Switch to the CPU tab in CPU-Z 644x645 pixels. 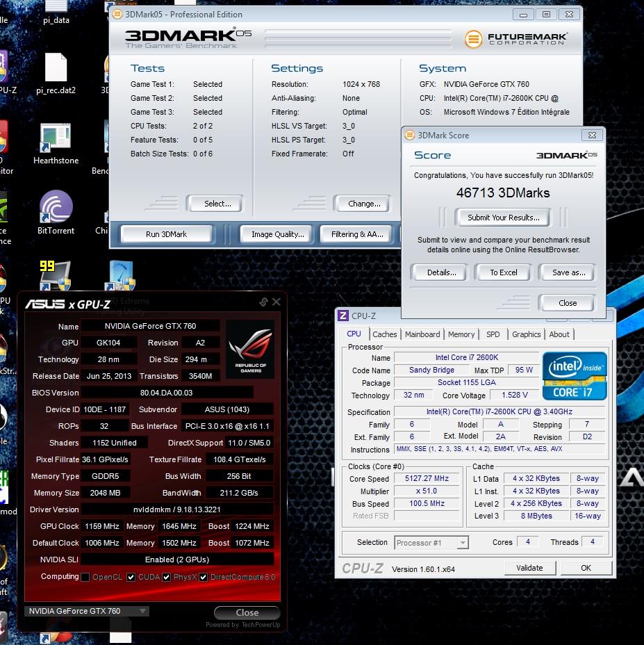click(x=354, y=334)
